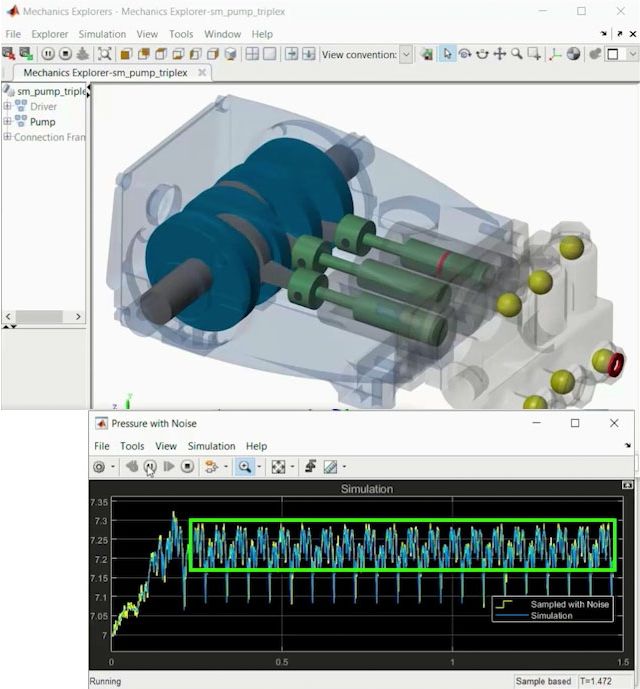Select Connection Frames tree item
Screen dimensions: 640x689
[49, 137]
